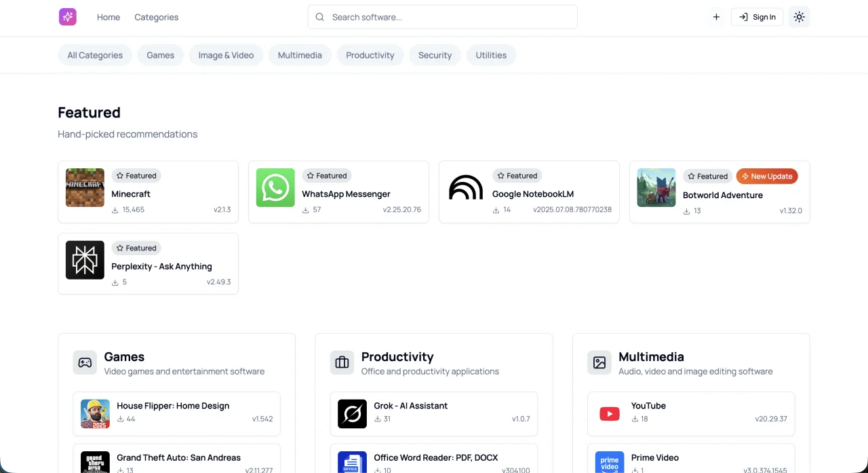
Task: Open Grok - AI Assistant title
Action: [x=411, y=406]
